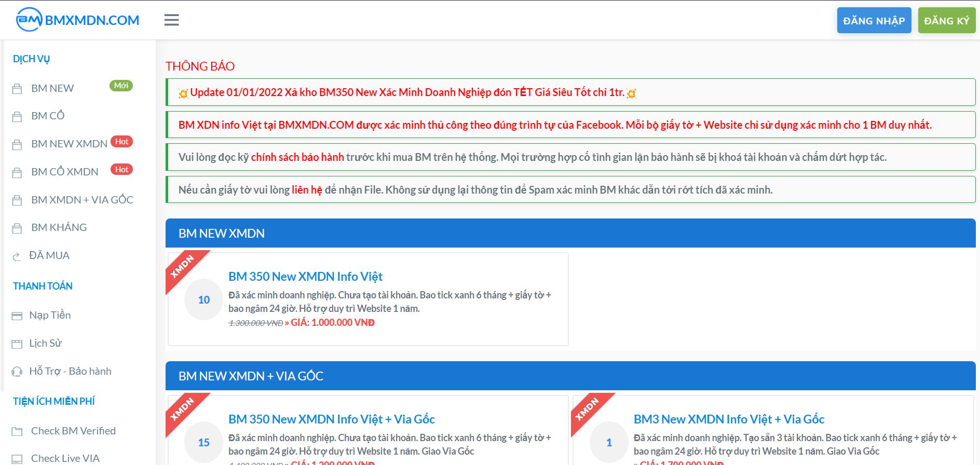Open the BM NEW menu item
This screenshot has width=980, height=465.
point(52,88)
